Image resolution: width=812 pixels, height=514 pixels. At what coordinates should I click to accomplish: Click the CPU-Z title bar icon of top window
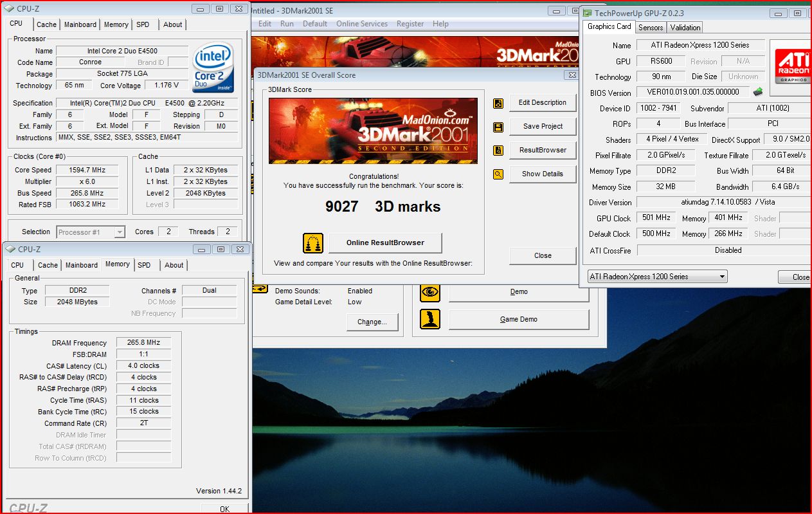[x=10, y=9]
